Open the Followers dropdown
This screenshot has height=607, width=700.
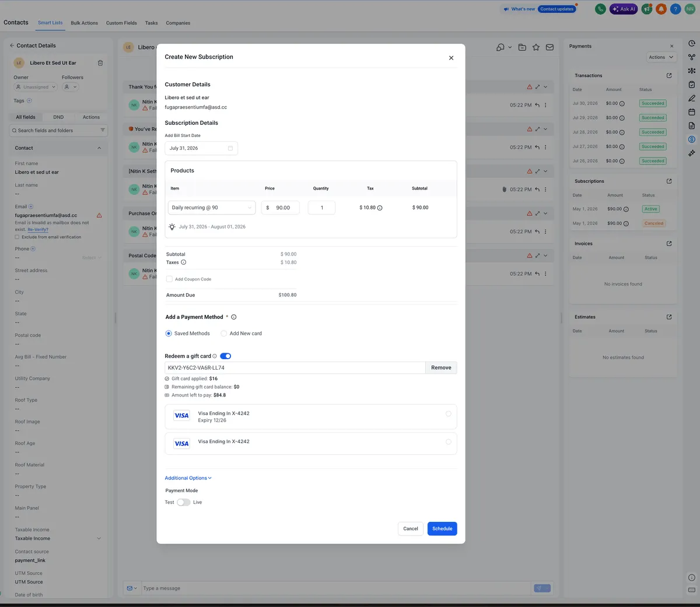coord(70,87)
